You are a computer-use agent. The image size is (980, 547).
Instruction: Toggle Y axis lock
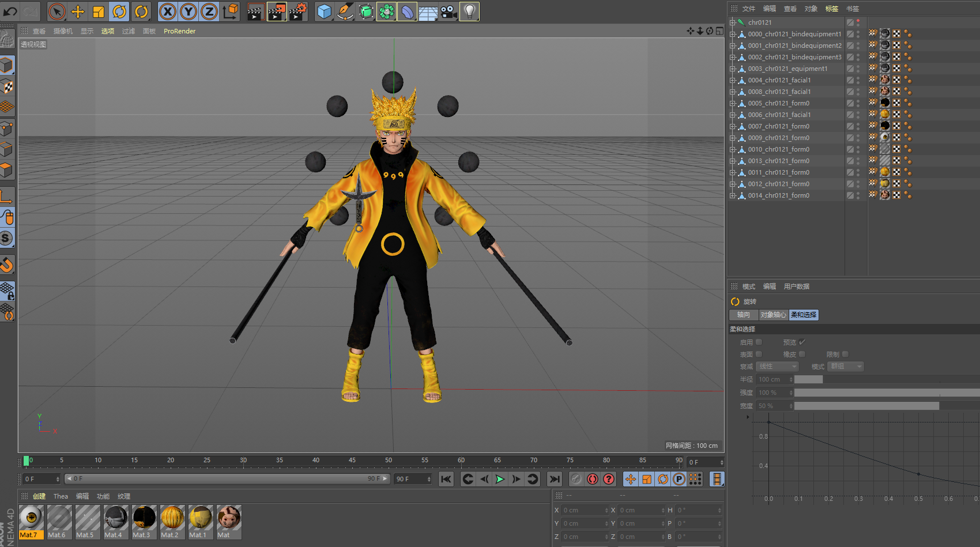[x=188, y=12]
